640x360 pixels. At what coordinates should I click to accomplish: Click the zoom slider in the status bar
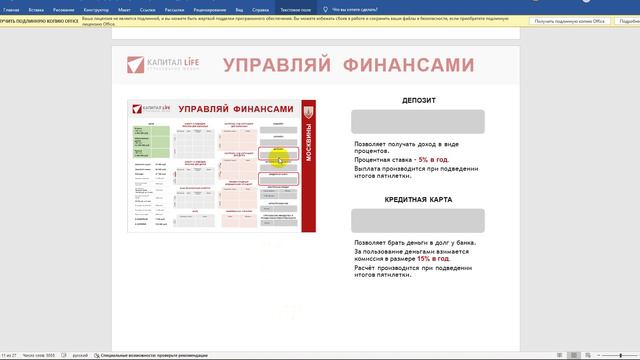coord(620,356)
